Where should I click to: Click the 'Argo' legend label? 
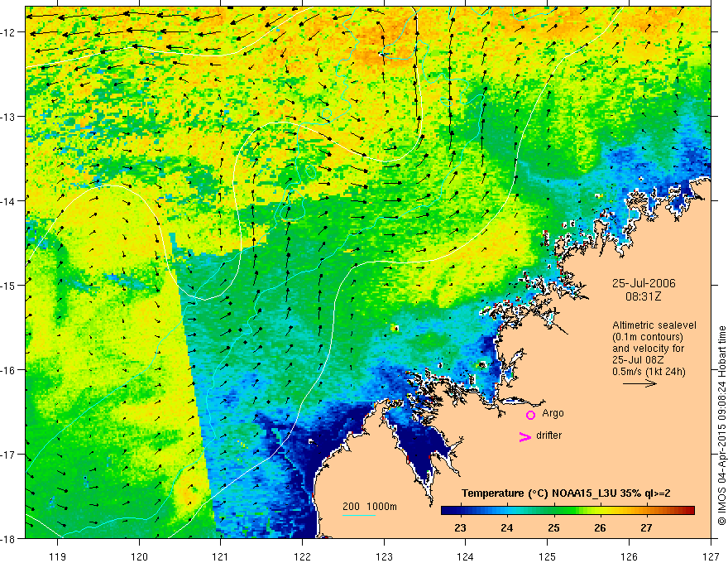click(x=553, y=413)
